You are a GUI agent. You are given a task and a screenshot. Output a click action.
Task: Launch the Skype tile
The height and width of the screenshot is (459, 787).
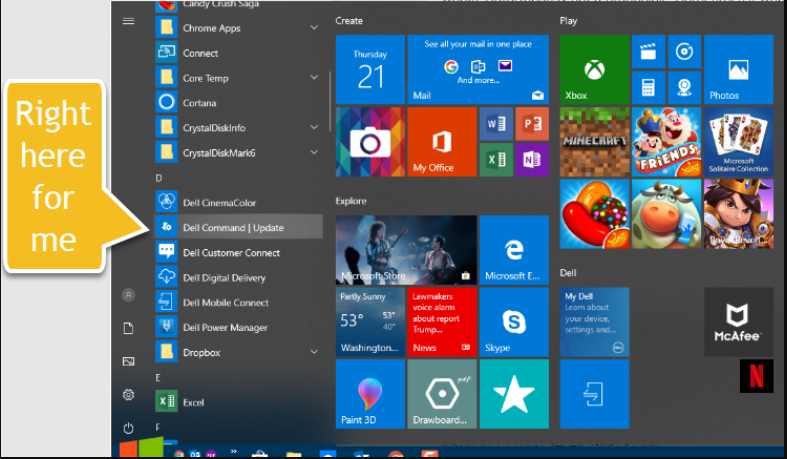pos(514,322)
